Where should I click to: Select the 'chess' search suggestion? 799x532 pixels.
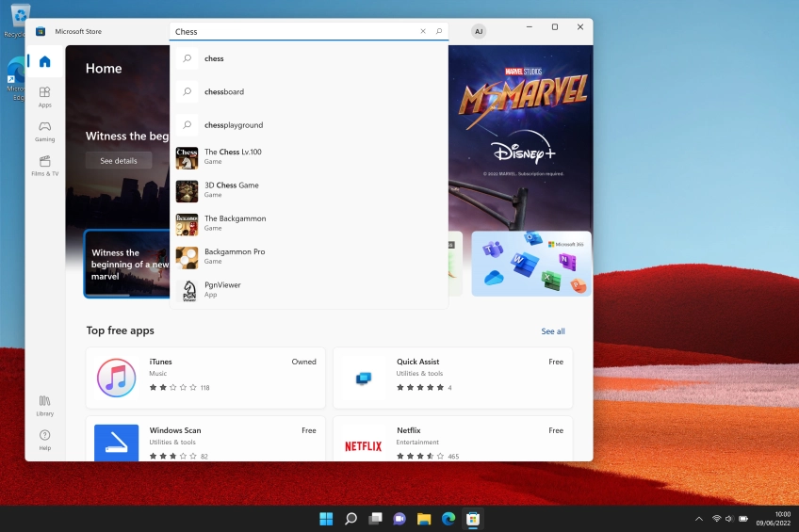pyautogui.click(x=309, y=58)
